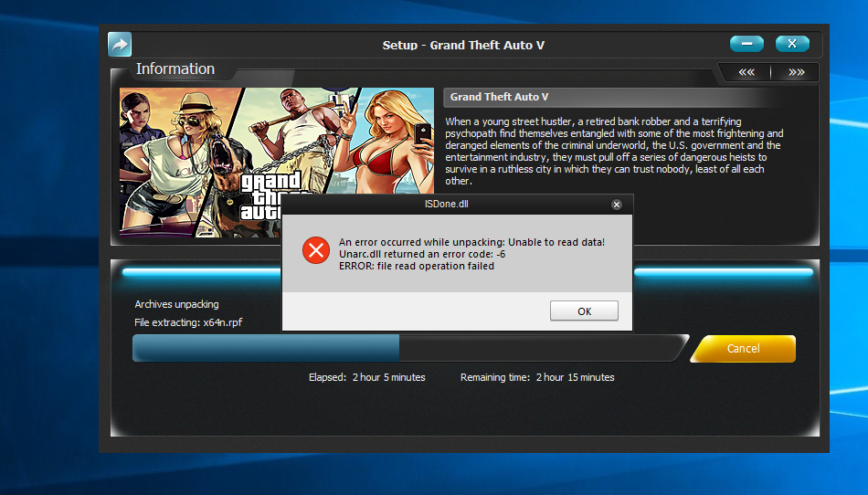
Task: Click the game description paragraph
Action: 614,151
